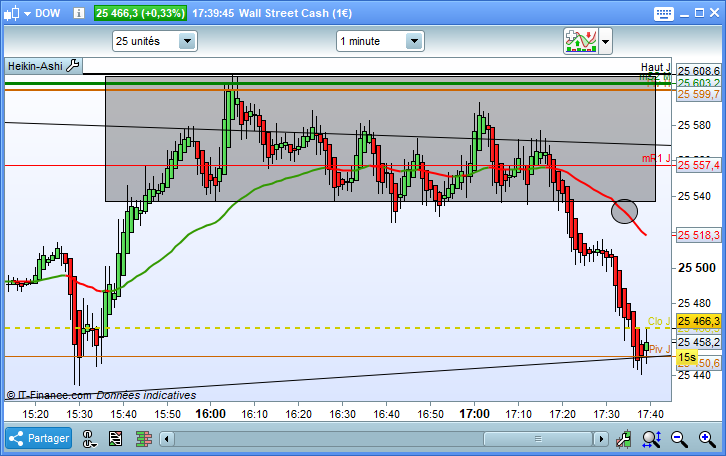Open the 1 minute timeframe dropdown

coord(380,41)
